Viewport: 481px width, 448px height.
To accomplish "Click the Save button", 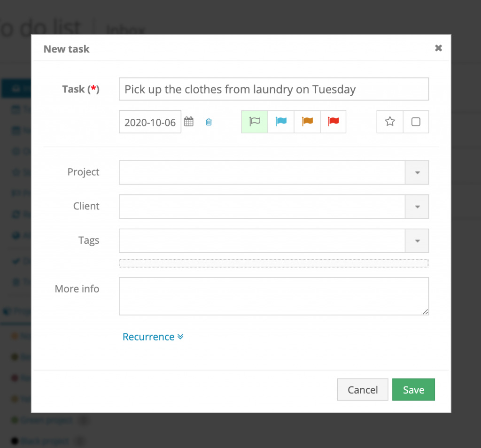I will (x=413, y=389).
